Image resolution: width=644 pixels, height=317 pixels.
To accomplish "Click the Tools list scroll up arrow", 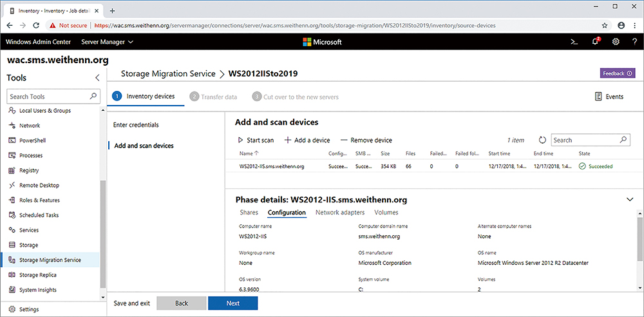I will coord(103,111).
